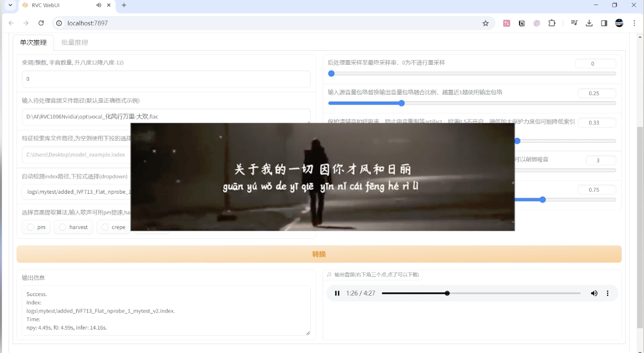
Task: Focus the pitch shift (变调) input field
Action: (x=166, y=79)
